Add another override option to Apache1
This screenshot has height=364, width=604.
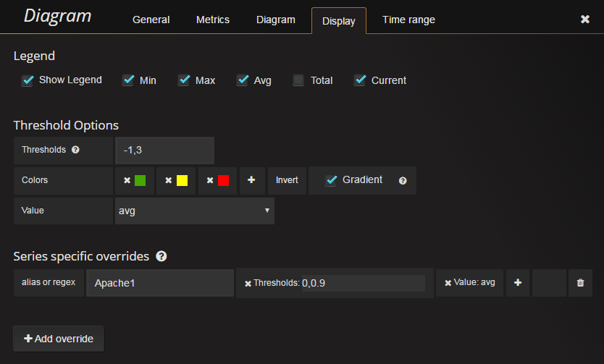click(518, 283)
